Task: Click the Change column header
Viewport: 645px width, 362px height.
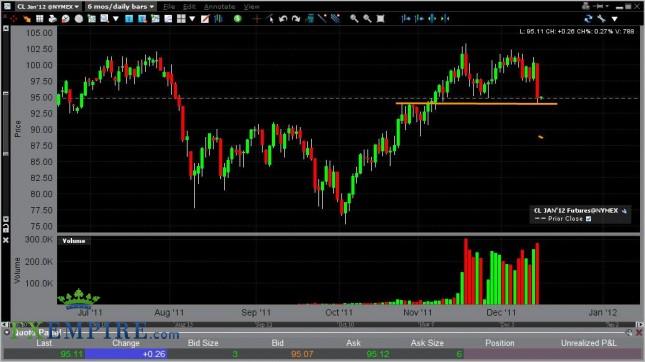Action: pos(126,343)
